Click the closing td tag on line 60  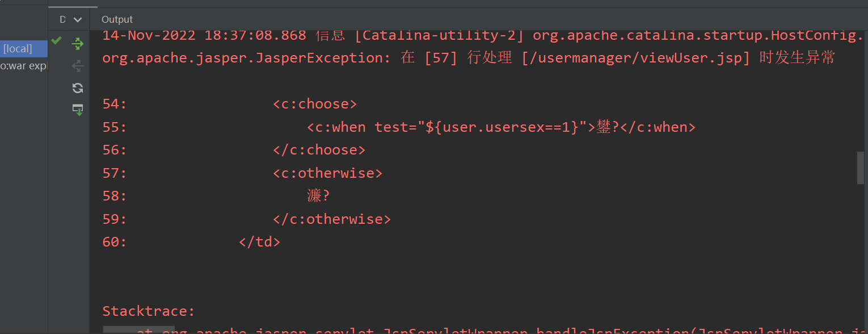click(259, 242)
